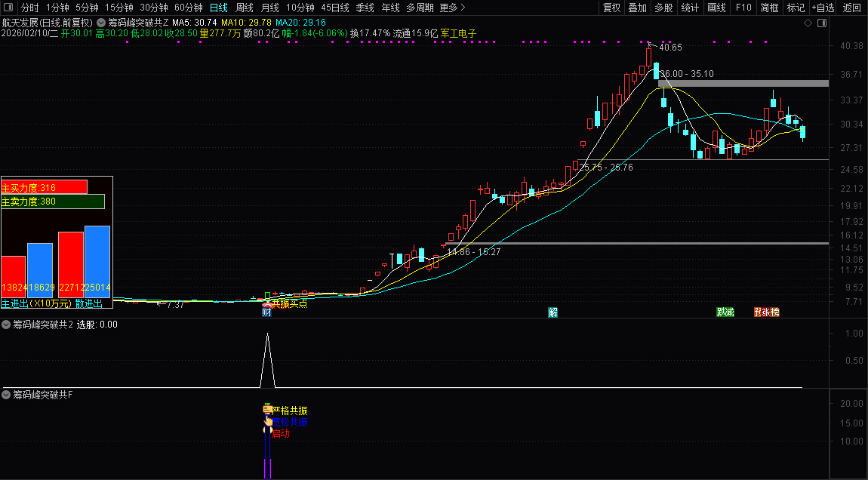The height and width of the screenshot is (480, 868).
Task: Click the 复权 adjustment button
Action: click(611, 8)
